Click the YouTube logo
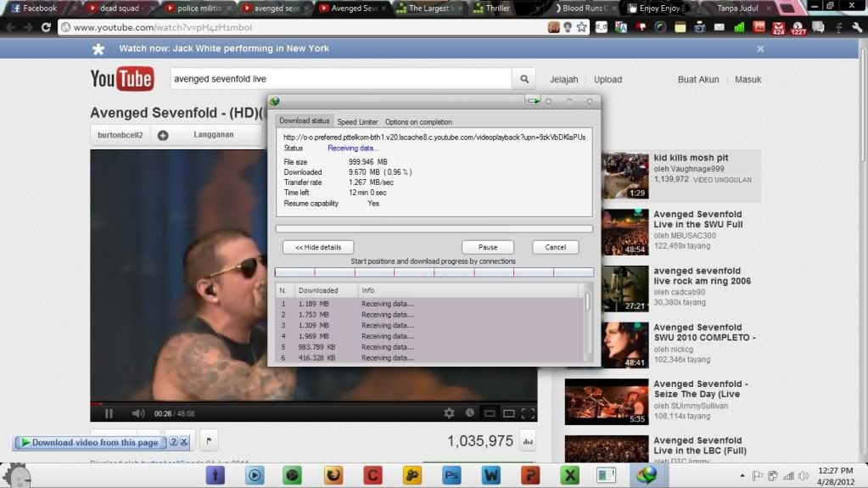 [122, 79]
